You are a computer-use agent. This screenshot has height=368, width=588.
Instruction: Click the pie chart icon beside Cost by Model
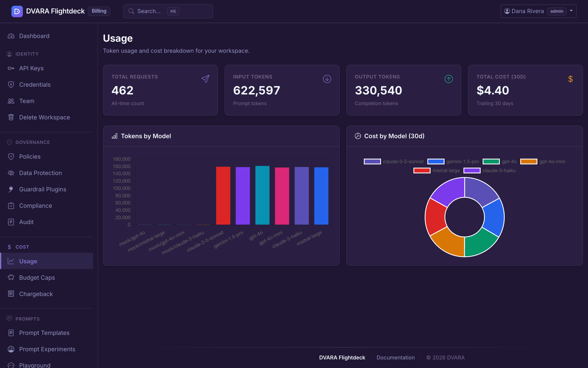tap(358, 136)
